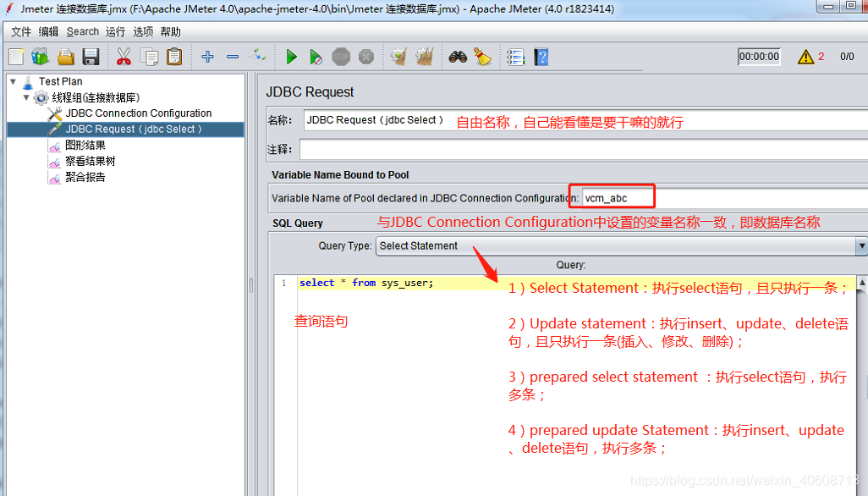Open the 文件 menu
The height and width of the screenshot is (496, 868).
21,31
